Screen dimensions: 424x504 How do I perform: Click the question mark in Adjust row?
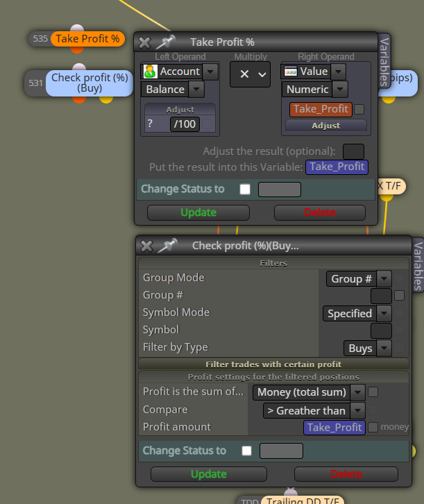pos(150,124)
